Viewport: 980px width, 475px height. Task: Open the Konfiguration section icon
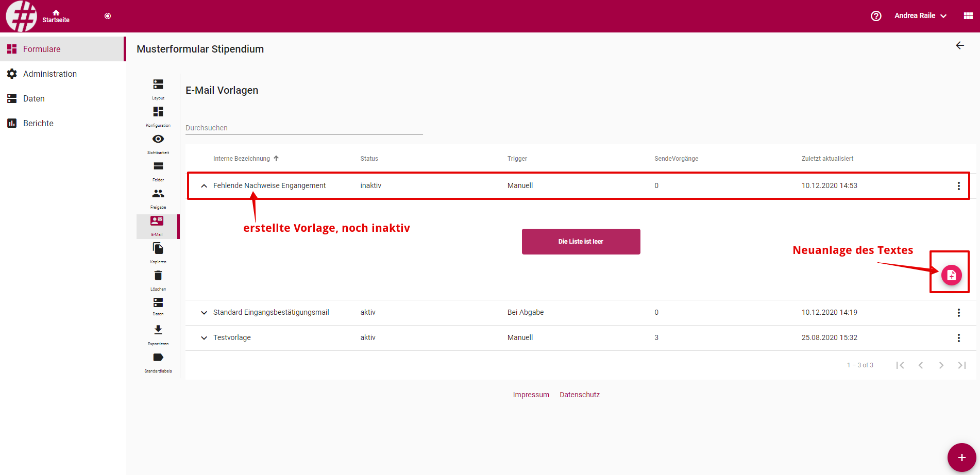point(158,112)
